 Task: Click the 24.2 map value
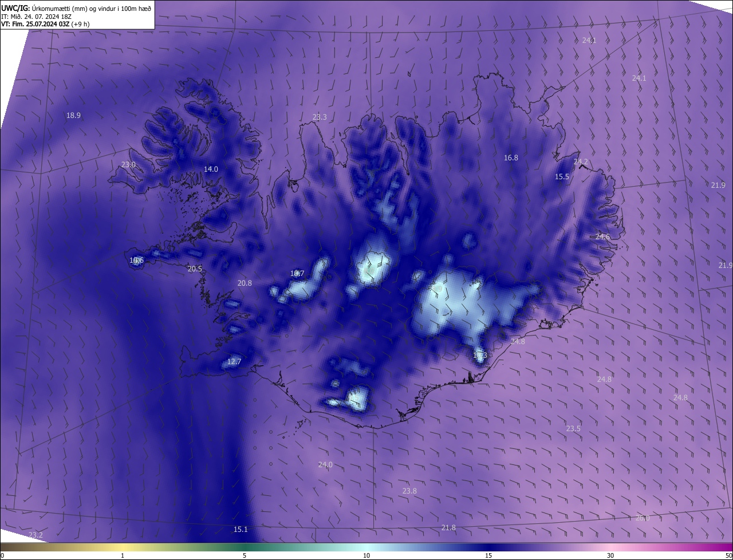tap(581, 162)
